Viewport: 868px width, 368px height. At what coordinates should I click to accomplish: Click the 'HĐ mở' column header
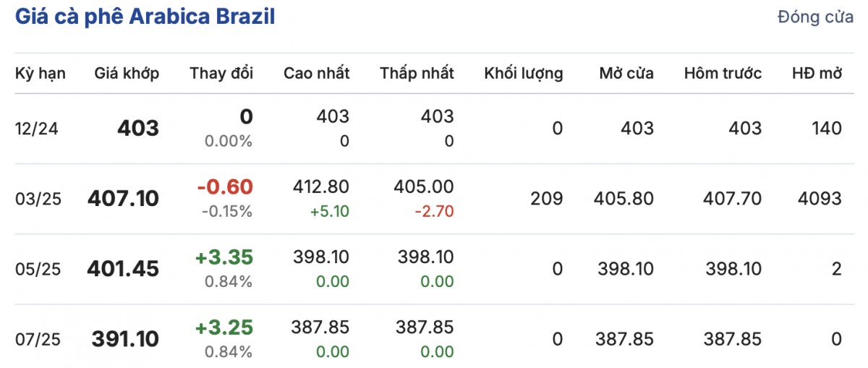pyautogui.click(x=817, y=73)
